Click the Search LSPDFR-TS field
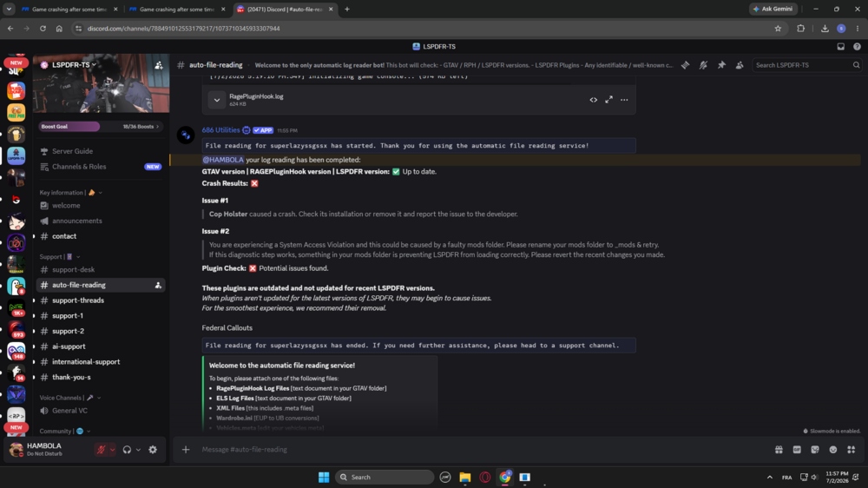868x488 pixels. (x=806, y=65)
